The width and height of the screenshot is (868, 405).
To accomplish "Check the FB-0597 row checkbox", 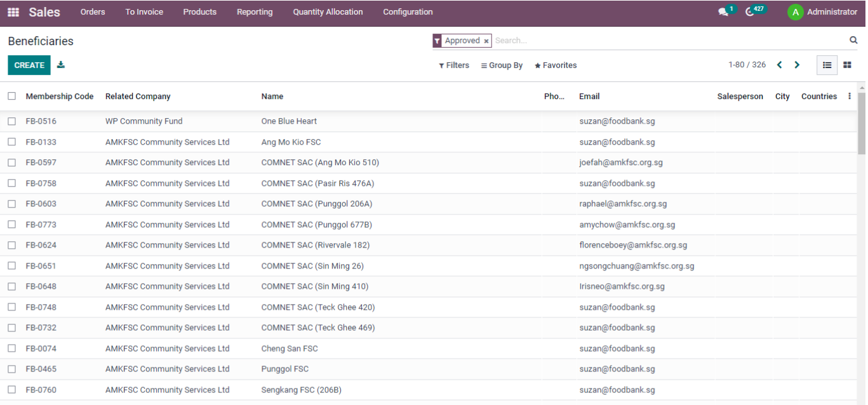I will [12, 163].
